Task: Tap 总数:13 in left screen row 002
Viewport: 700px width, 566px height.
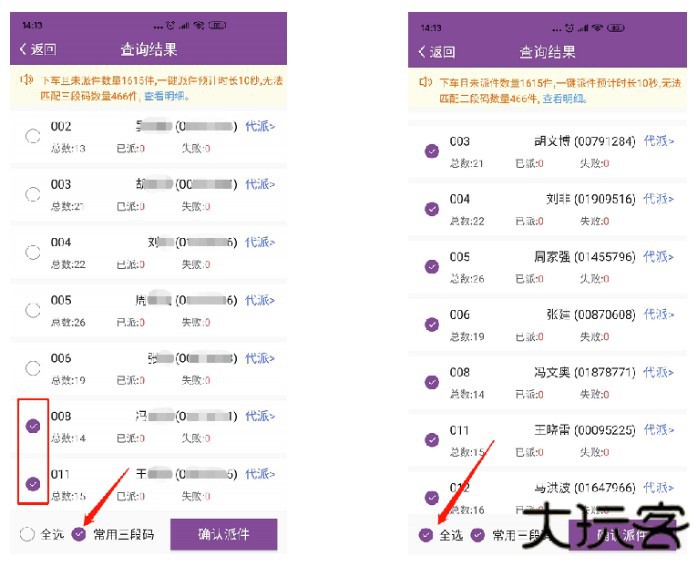Action: 68,148
